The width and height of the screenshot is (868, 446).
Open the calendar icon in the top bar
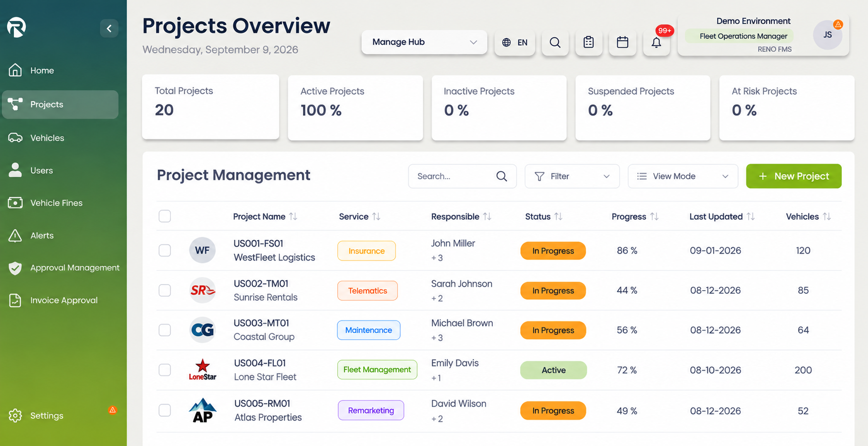coord(622,43)
